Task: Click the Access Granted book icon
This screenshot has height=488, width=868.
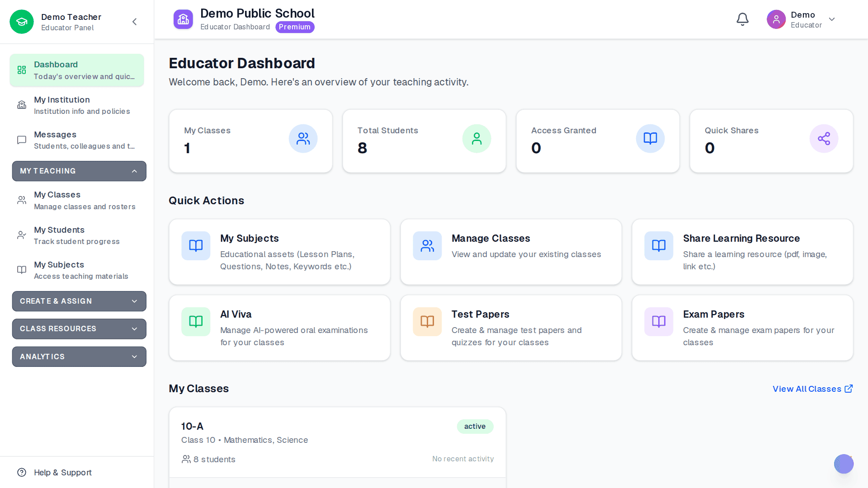Action: click(650, 139)
